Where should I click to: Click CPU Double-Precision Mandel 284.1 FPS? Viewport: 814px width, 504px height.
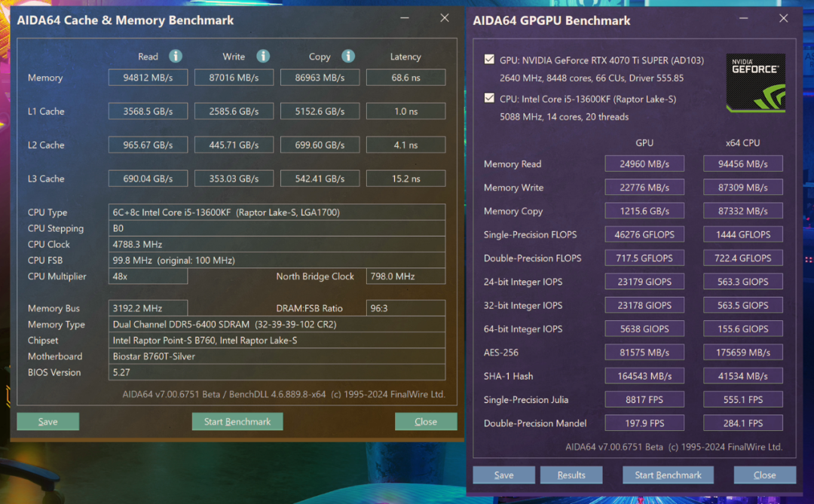point(743,423)
